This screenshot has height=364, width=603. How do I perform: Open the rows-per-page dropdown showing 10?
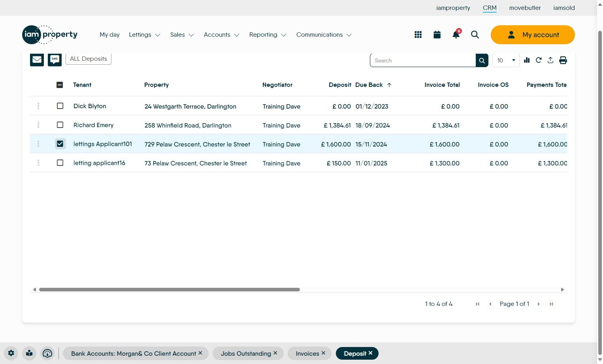coord(506,60)
